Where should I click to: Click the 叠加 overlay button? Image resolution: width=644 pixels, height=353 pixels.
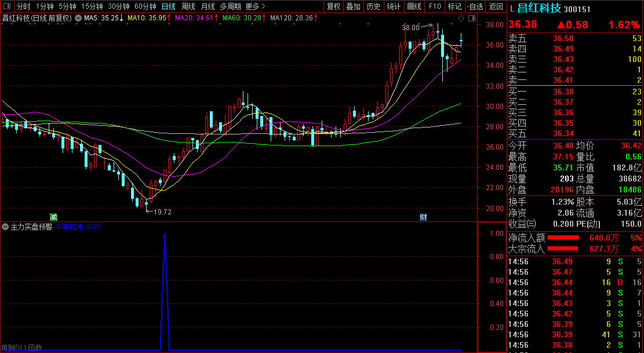click(353, 6)
